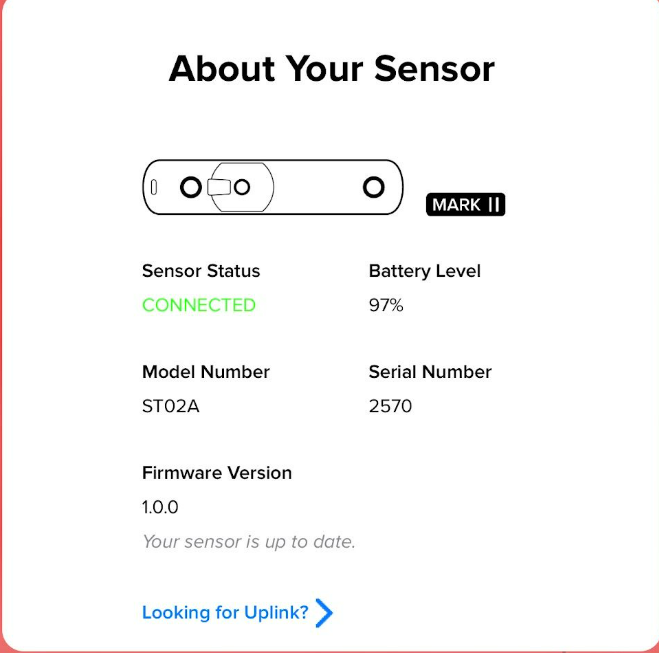Click the small slot at the sensor's left end
659x653 pixels.
click(154, 187)
